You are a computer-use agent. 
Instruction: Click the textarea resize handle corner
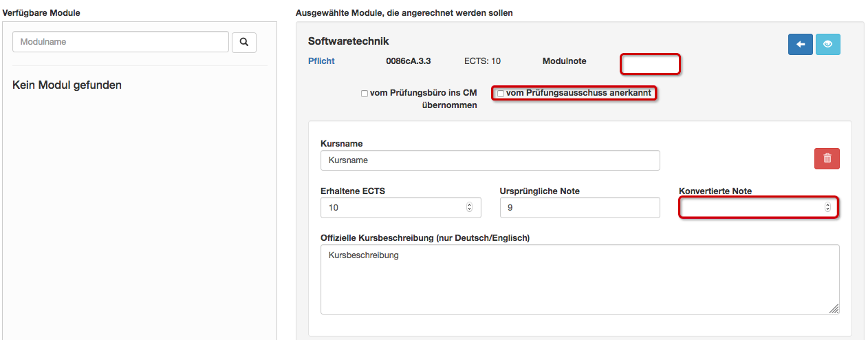[x=834, y=310]
